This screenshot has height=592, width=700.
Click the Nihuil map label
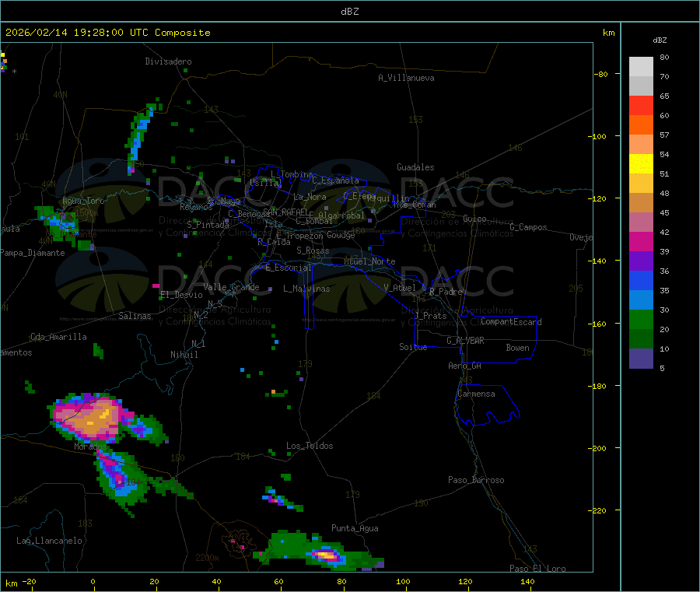[x=184, y=355]
